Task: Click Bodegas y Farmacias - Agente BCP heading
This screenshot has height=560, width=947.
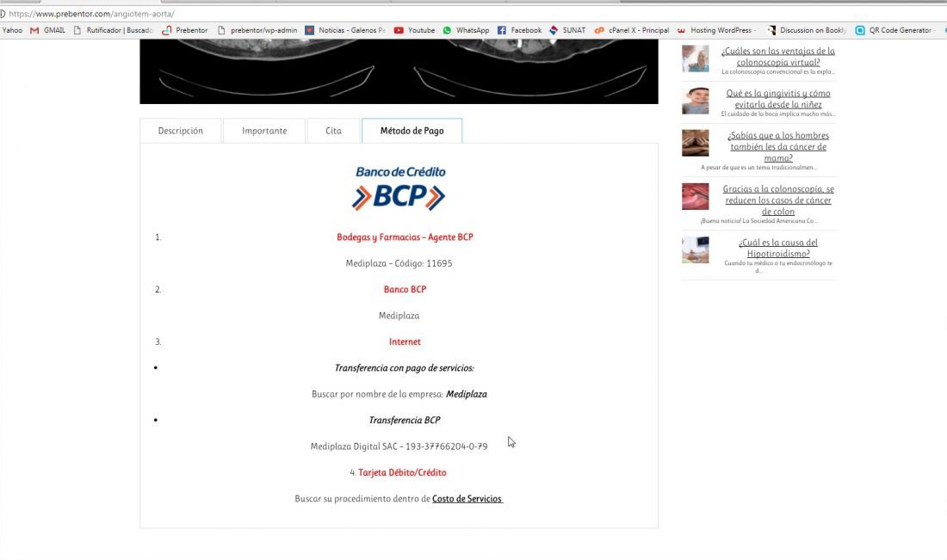Action: (405, 237)
